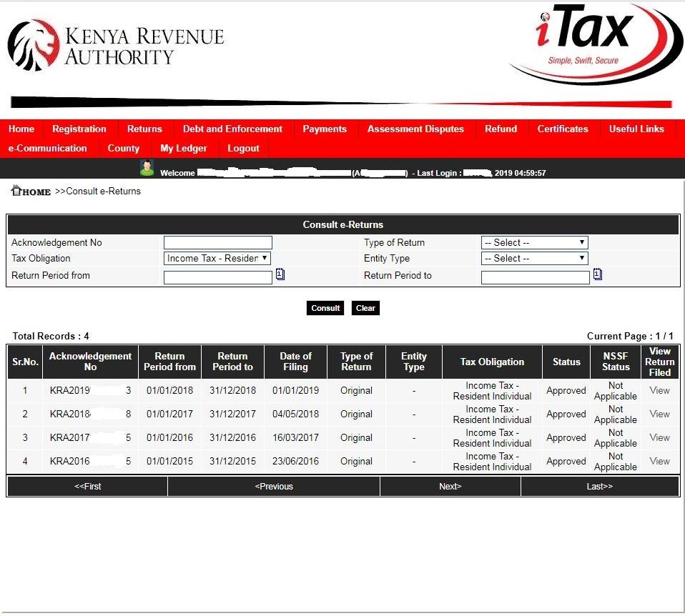Go to Next> page
The height and width of the screenshot is (616, 685).
[x=450, y=487]
